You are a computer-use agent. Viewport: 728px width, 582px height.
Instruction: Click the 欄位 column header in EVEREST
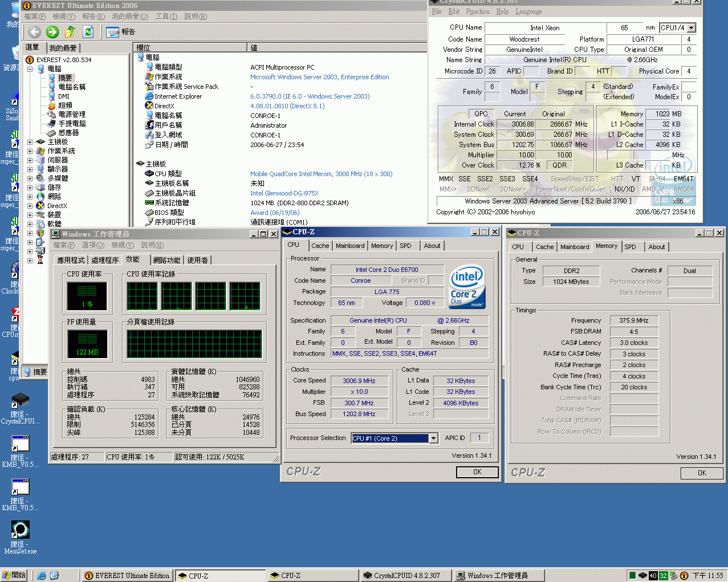[x=190, y=48]
